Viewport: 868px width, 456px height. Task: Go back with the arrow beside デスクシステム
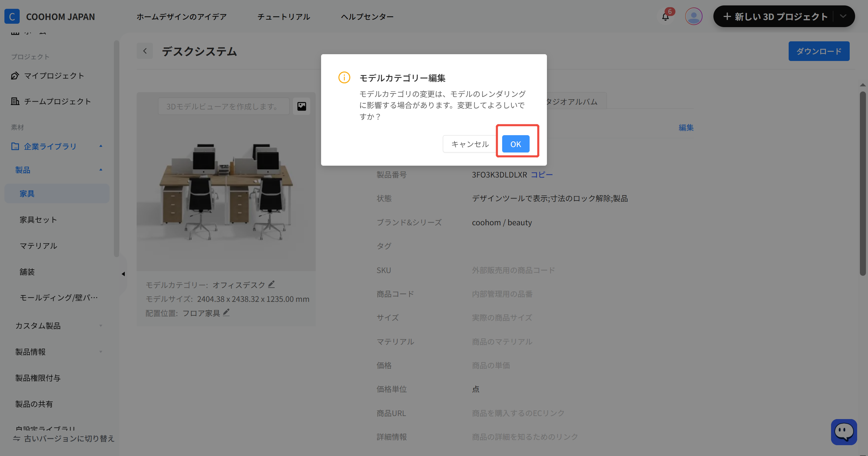145,51
